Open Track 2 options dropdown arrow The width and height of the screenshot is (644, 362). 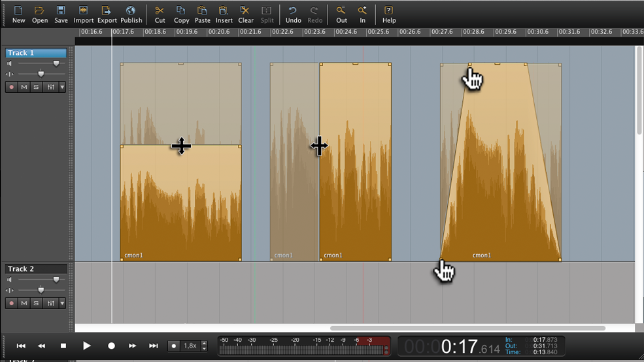click(x=62, y=303)
